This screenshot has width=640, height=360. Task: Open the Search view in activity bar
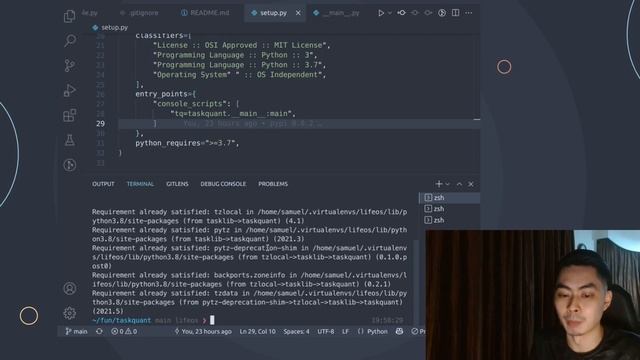(x=69, y=40)
